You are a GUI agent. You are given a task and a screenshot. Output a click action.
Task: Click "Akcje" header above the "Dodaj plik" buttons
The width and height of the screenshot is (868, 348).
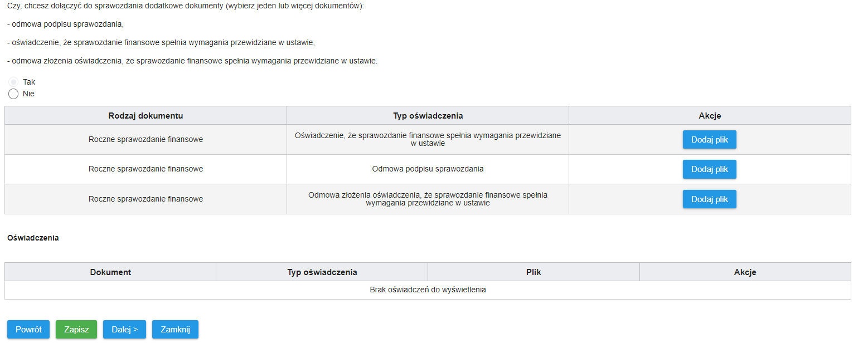(x=710, y=116)
